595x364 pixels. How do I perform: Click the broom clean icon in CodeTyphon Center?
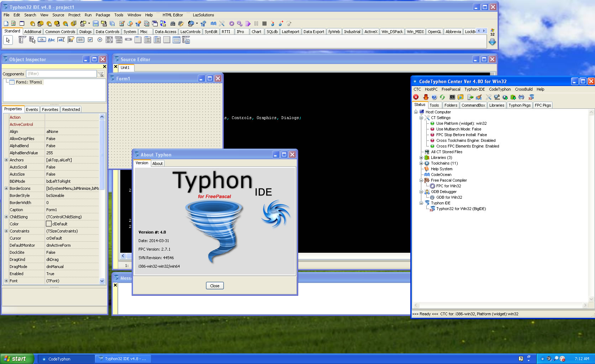coord(479,97)
